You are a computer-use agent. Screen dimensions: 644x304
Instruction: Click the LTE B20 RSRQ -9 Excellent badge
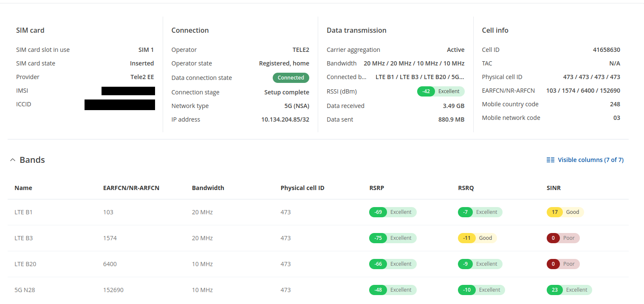tap(480, 264)
